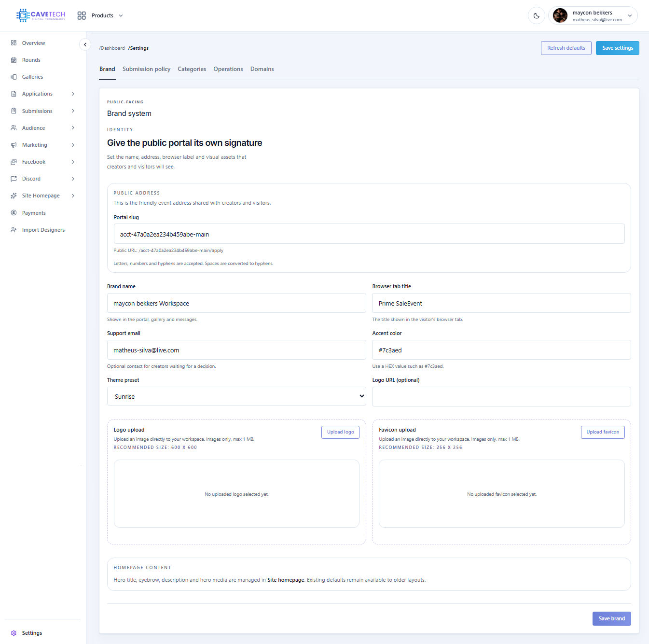Go to Dashboard breadcrumb link
The image size is (649, 644).
112,48
